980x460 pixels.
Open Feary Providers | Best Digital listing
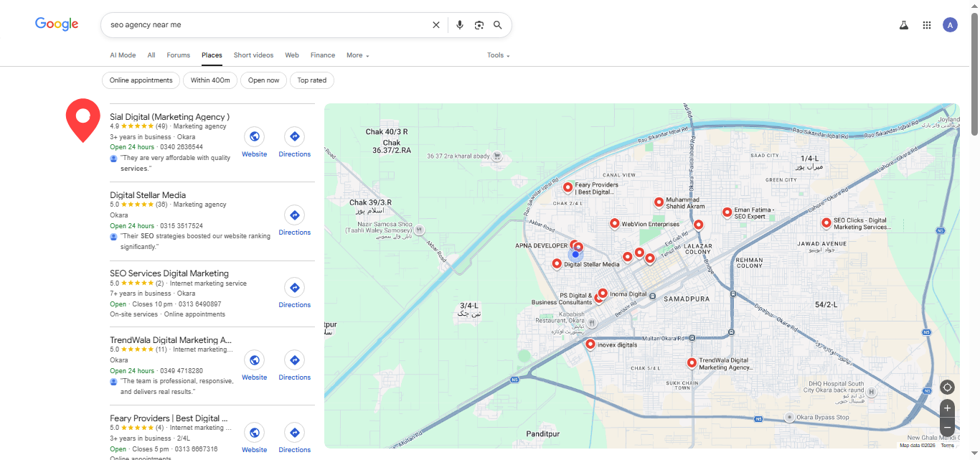pyautogui.click(x=169, y=418)
